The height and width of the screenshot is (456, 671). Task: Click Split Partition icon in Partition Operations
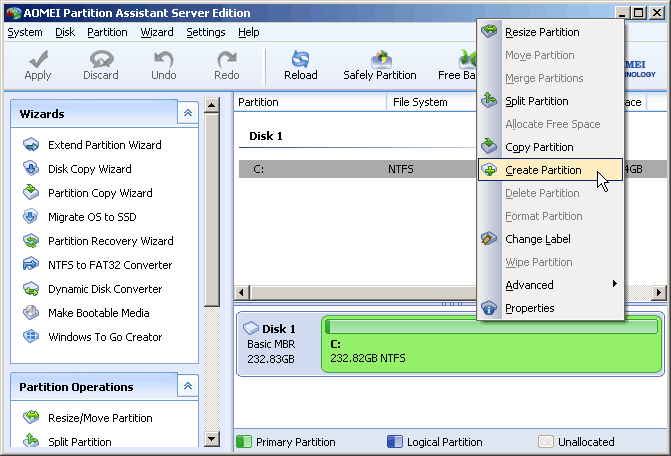pos(31,441)
